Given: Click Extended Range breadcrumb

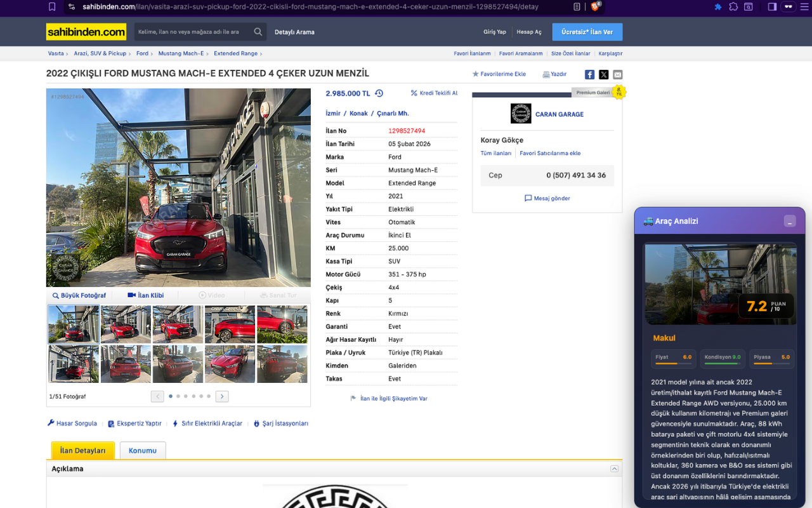Looking at the screenshot, I should tap(235, 53).
